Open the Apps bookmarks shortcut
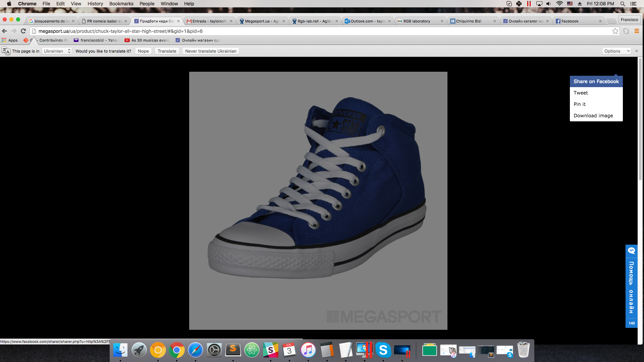 click(9, 40)
